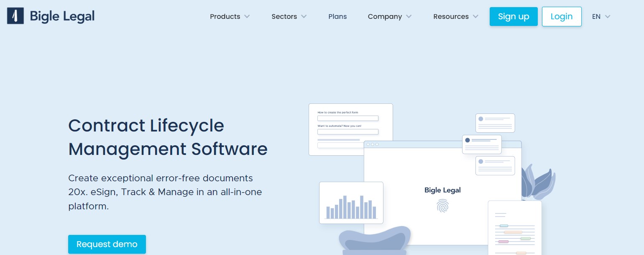Click the Request demo button

point(107,244)
